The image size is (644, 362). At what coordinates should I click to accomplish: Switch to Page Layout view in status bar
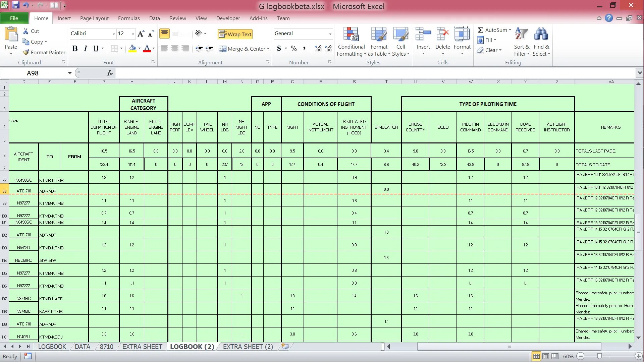coord(546,356)
